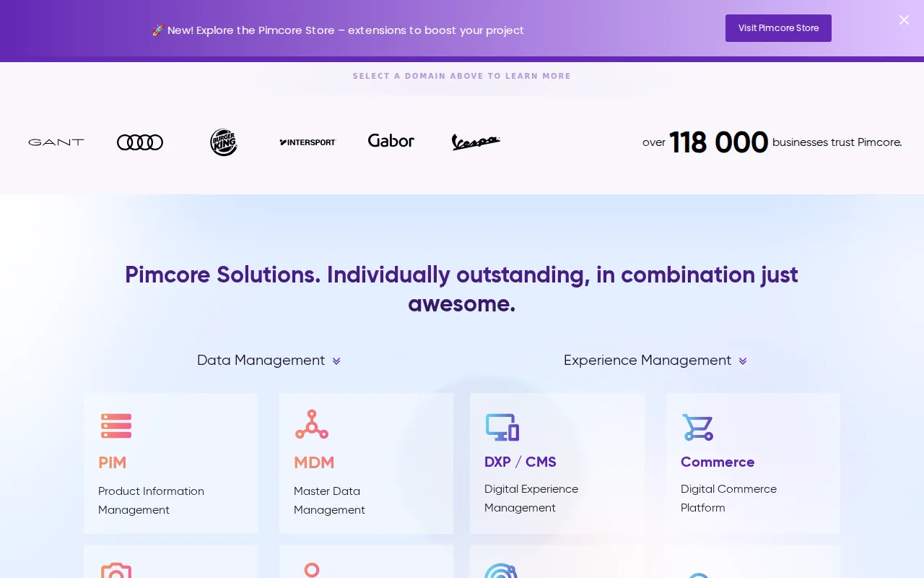Screen dimensions: 924x578
Task: Click the Gabor logo
Action: point(391,141)
